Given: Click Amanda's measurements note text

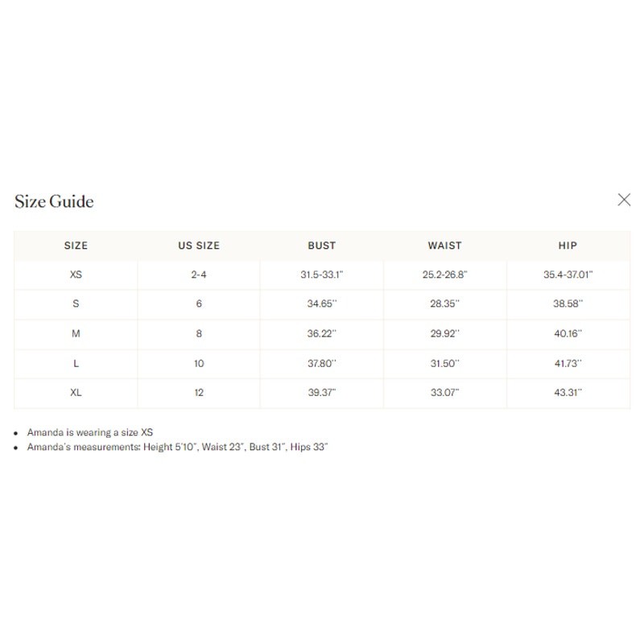Looking at the screenshot, I should point(177,447).
